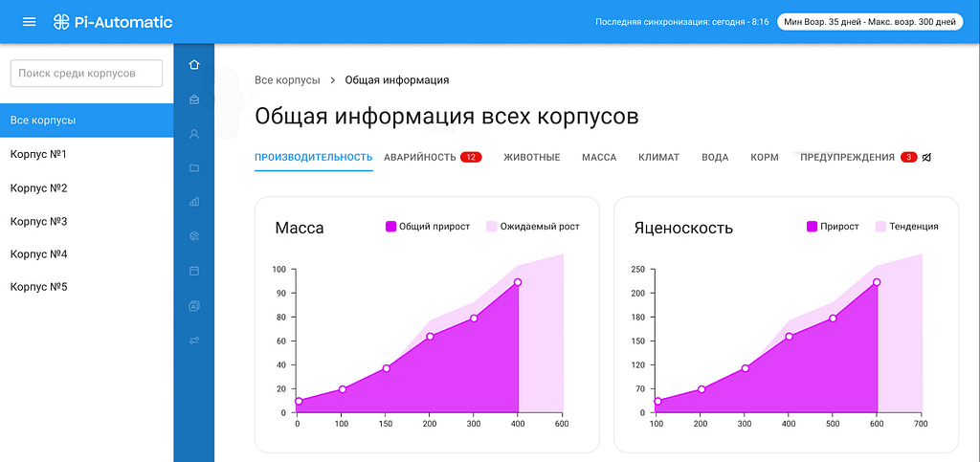Toggle Тенденция legend swatch
The width and height of the screenshot is (980, 462).
point(880,227)
